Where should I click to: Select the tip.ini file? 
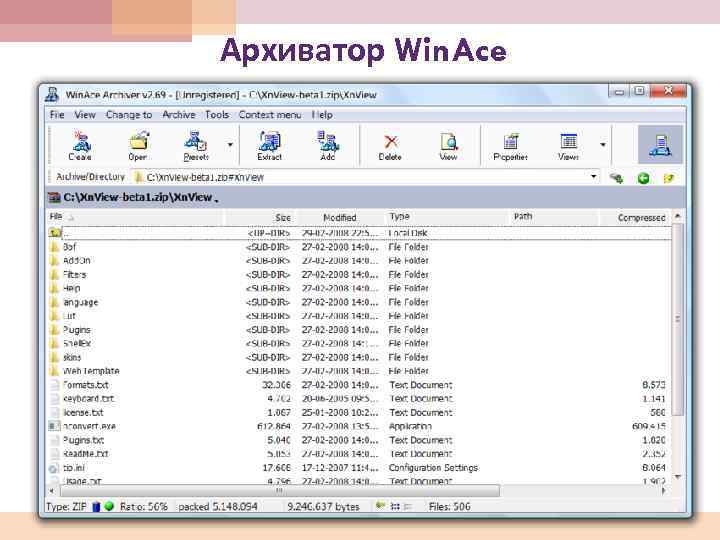click(x=359, y=467)
